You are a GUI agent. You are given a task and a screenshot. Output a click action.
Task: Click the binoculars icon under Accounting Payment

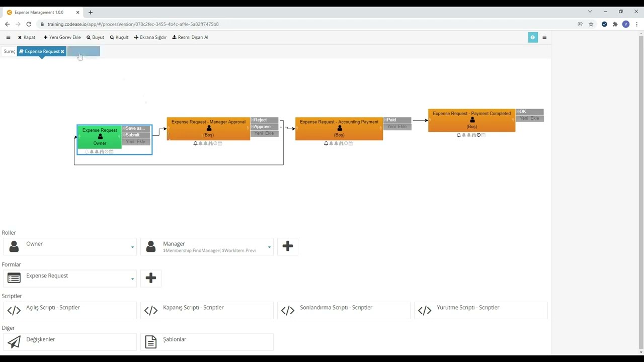coord(341,143)
